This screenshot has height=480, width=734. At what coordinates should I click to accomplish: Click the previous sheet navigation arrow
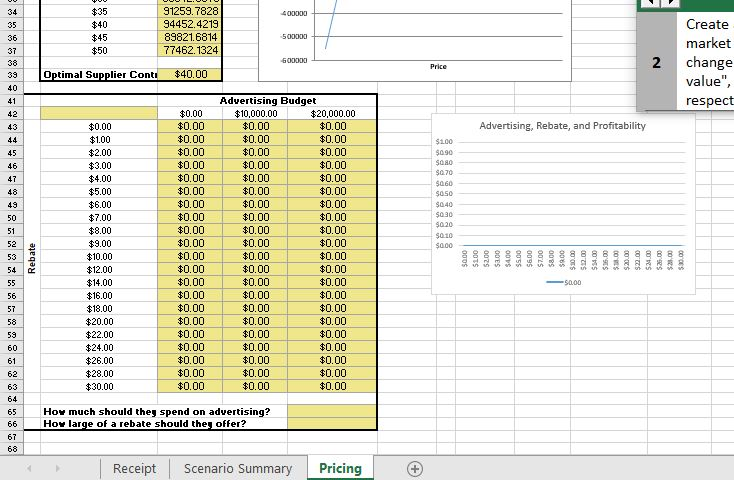click(29, 468)
